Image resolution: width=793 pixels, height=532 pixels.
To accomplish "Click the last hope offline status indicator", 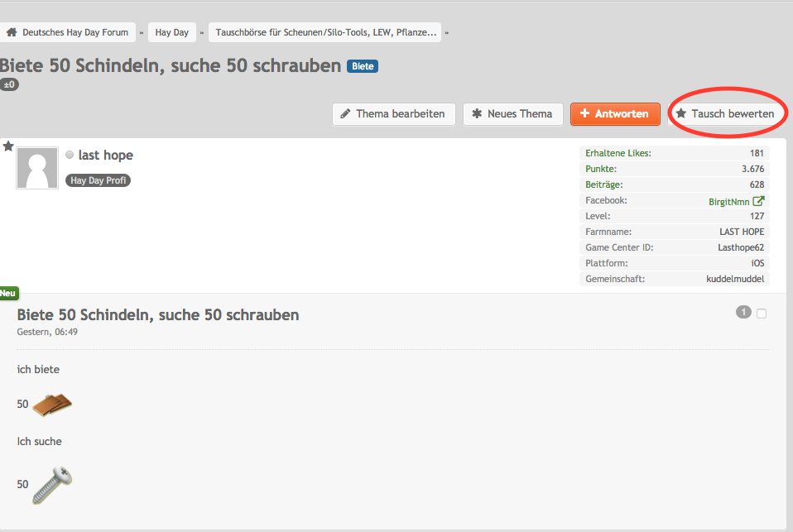I will pos(70,156).
